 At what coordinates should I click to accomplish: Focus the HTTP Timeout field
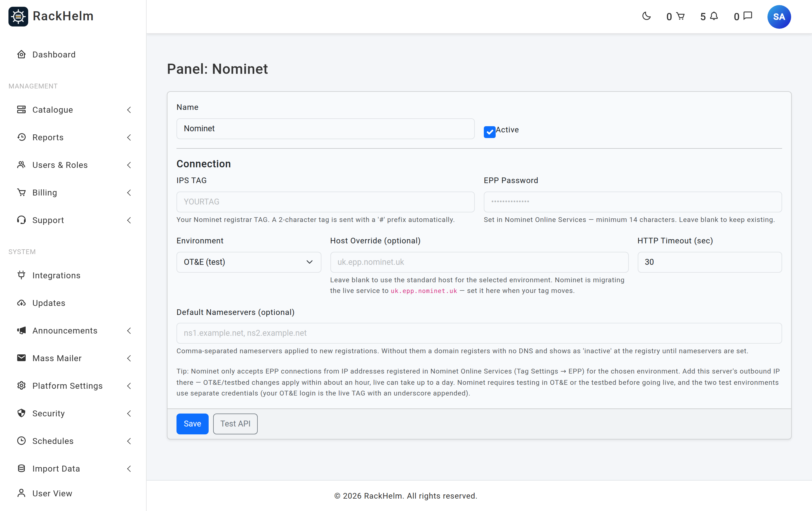[x=709, y=262]
